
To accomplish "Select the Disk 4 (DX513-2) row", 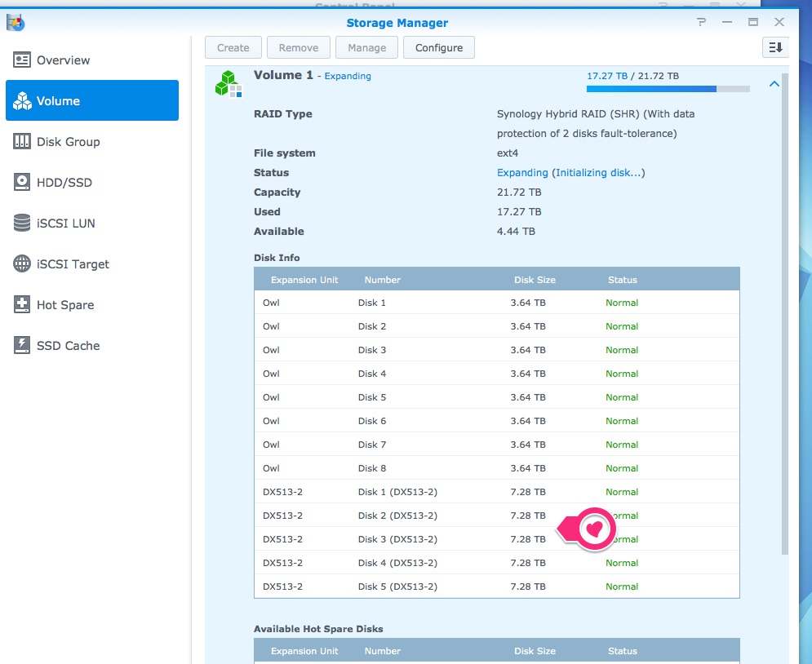I will [497, 563].
